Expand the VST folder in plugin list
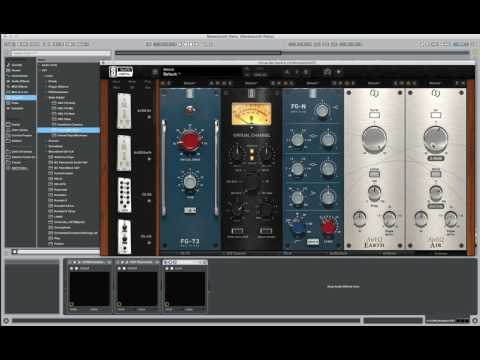480x360 pixels. (44, 70)
